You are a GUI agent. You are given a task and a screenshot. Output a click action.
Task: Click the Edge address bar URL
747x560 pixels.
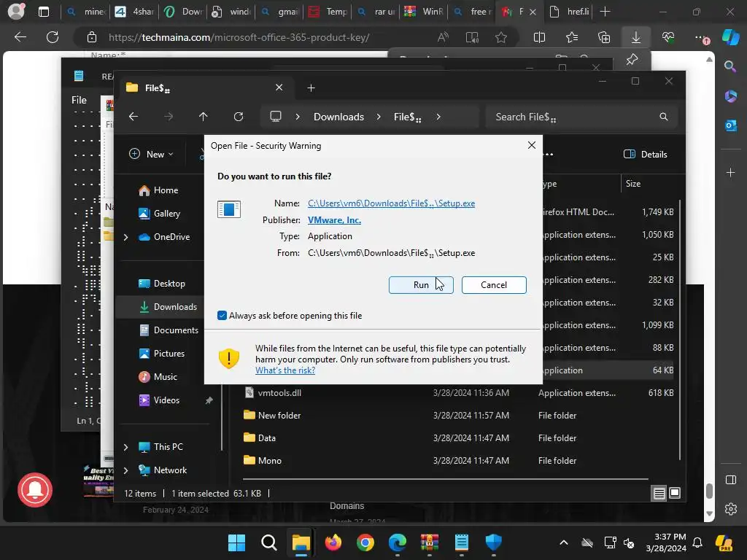click(x=239, y=37)
